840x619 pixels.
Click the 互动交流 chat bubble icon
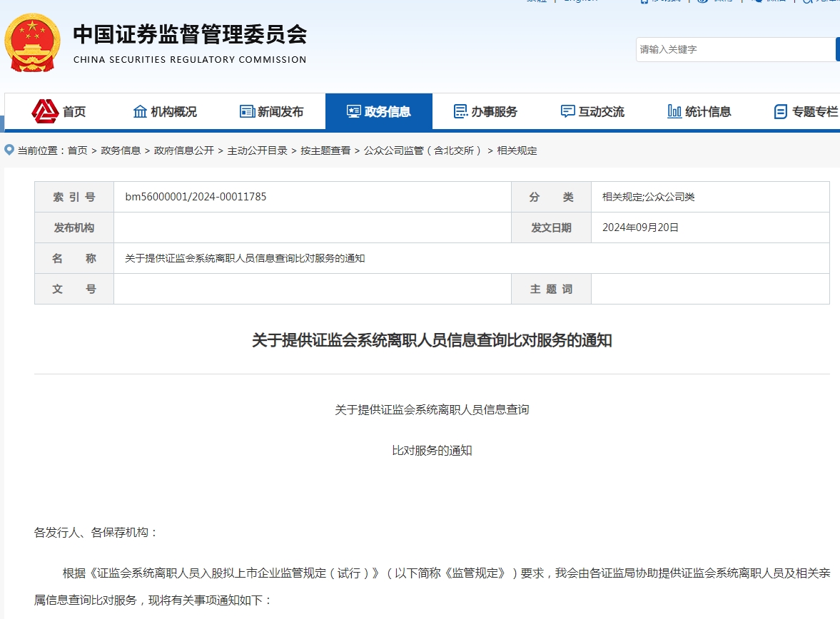point(569,111)
